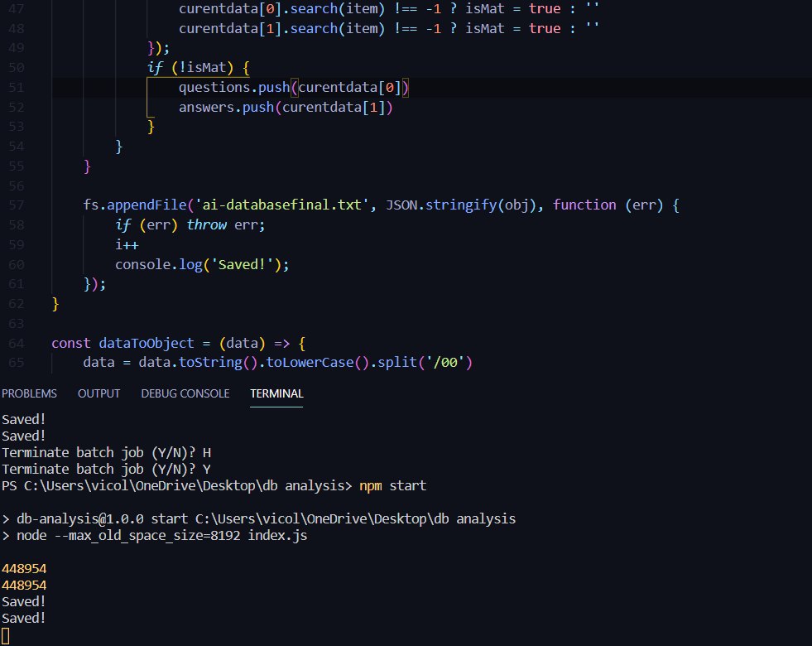Click the toLowerCase() call on line 65

318,362
